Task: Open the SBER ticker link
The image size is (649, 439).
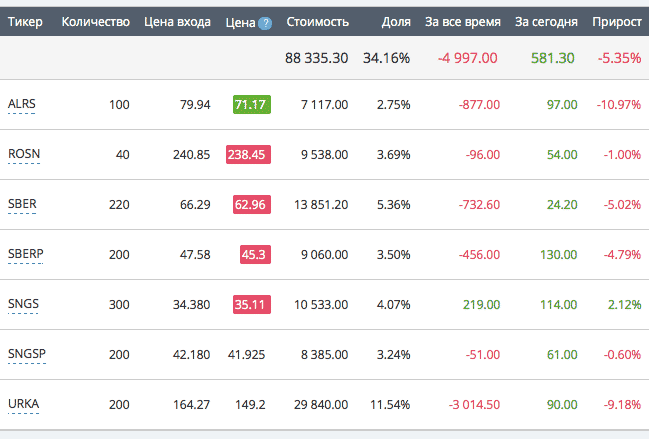Action: click(x=22, y=204)
